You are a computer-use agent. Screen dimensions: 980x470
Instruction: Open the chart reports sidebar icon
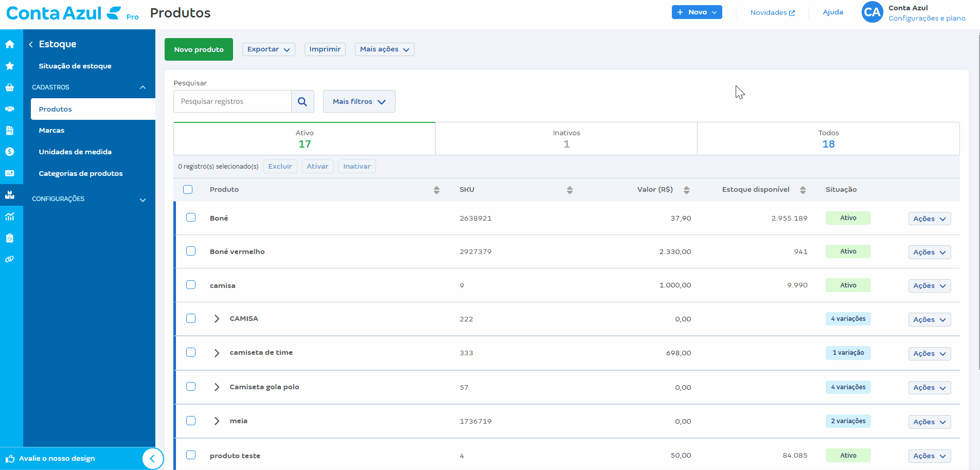[x=10, y=216]
